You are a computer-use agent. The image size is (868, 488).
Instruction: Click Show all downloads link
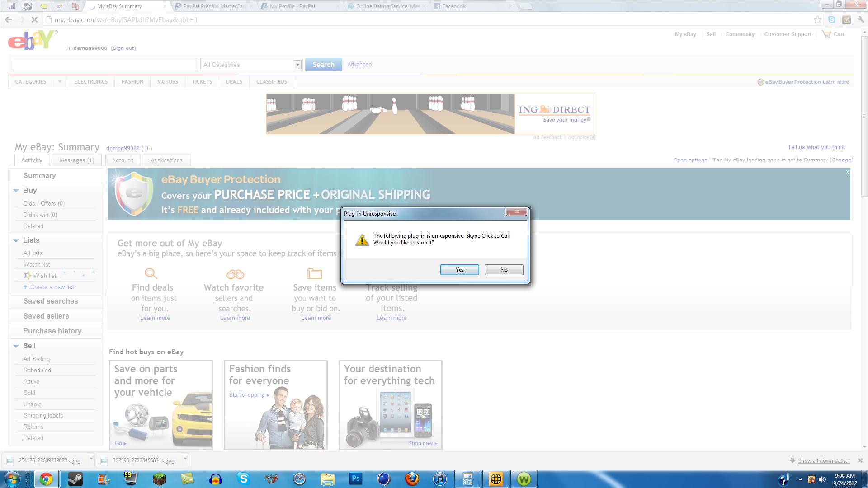824,461
